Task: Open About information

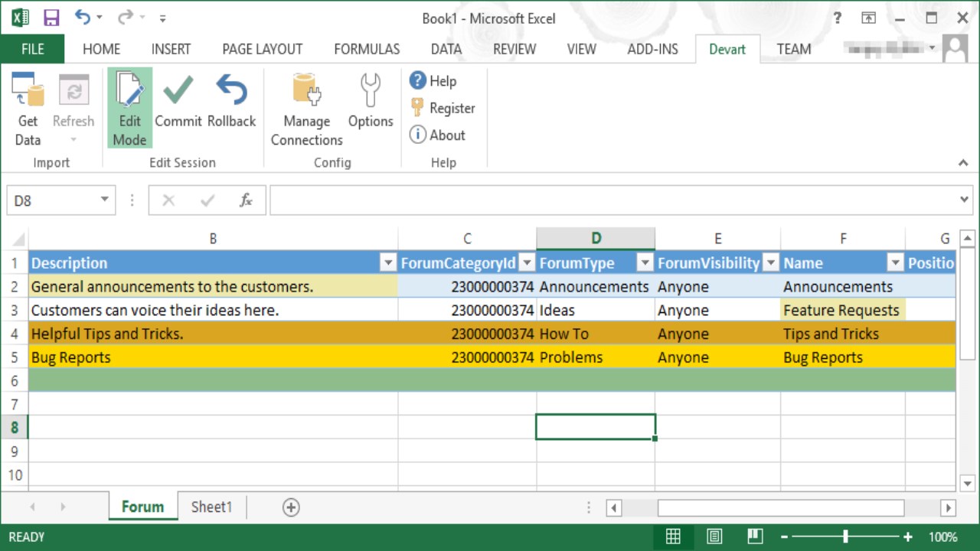Action: [437, 135]
